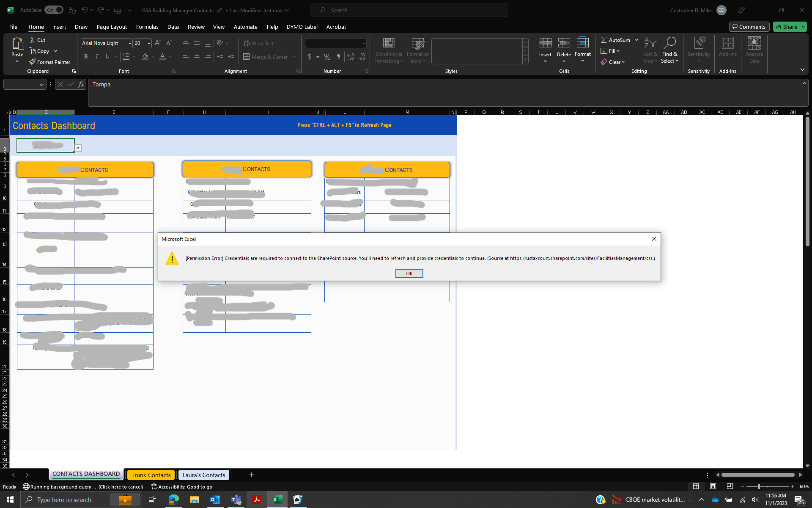Open the font name dropdown

coord(129,43)
